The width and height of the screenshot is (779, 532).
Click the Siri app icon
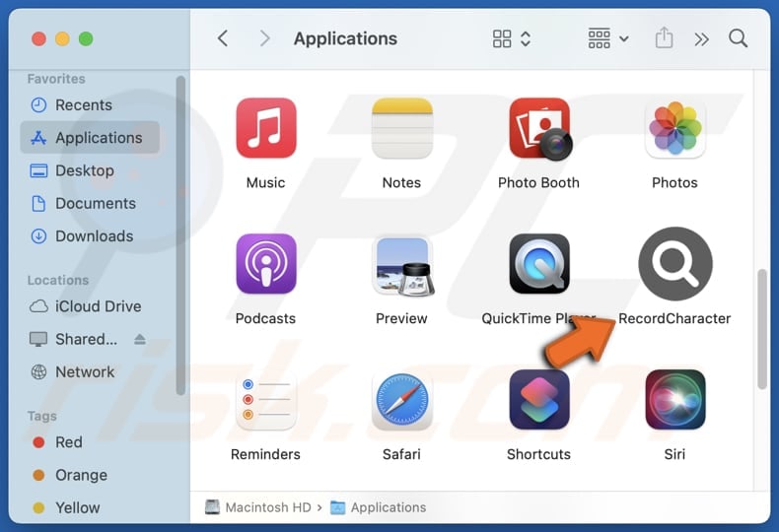pos(674,400)
